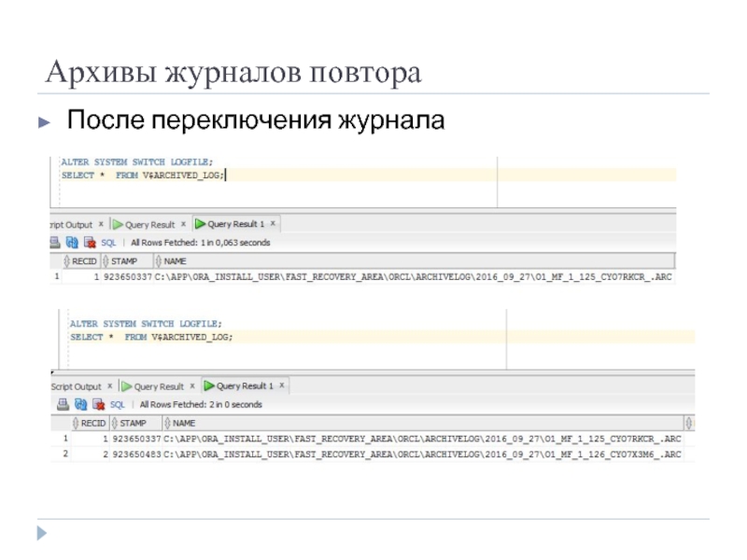Click the refresh icon in lower result toolbar
The width and height of the screenshot is (747, 560).
tap(80, 405)
